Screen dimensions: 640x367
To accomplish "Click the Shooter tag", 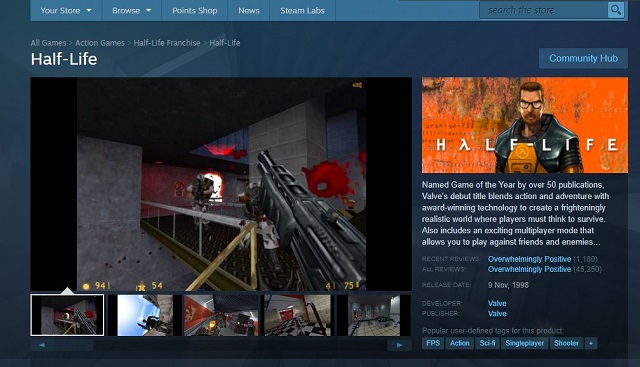I will coord(566,343).
